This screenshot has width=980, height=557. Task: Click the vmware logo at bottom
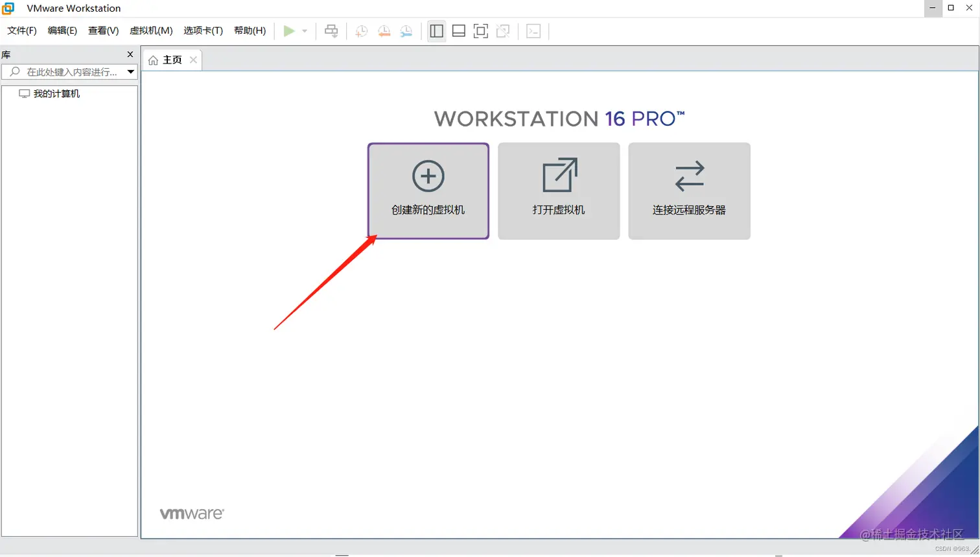192,514
